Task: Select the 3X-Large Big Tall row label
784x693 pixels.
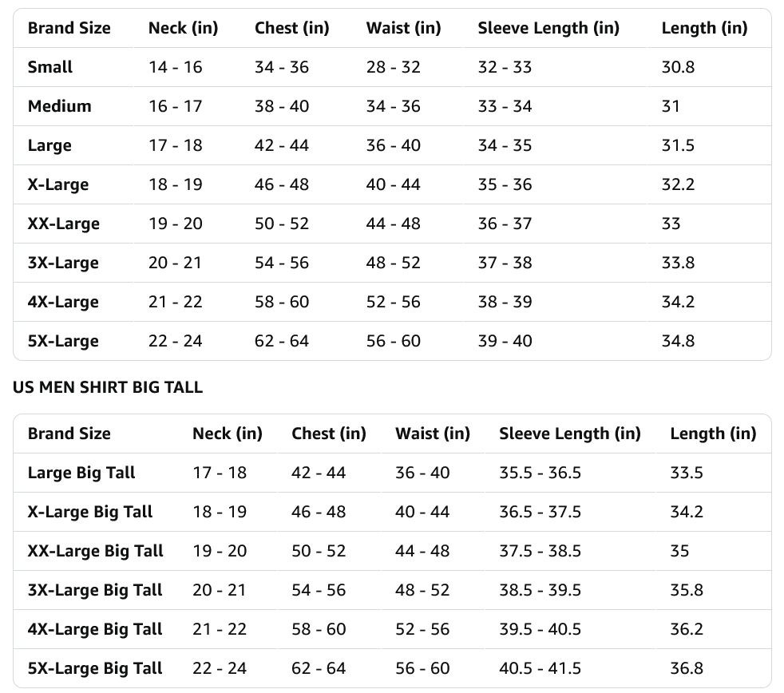Action: 95,590
